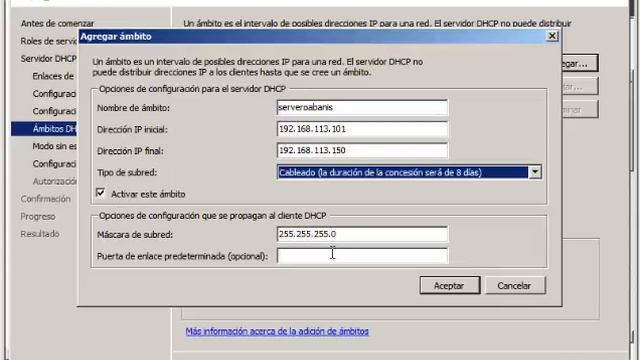
Task: Click the Dirección IP inicial field
Action: [x=362, y=129]
